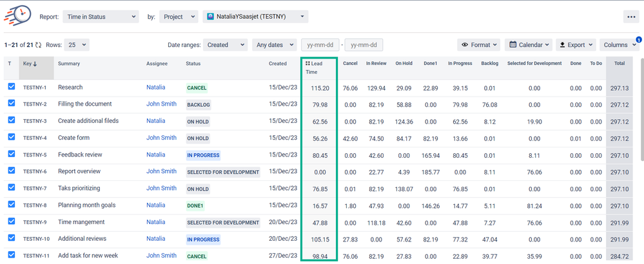Click assignee Natalia in Research row

coord(156,87)
